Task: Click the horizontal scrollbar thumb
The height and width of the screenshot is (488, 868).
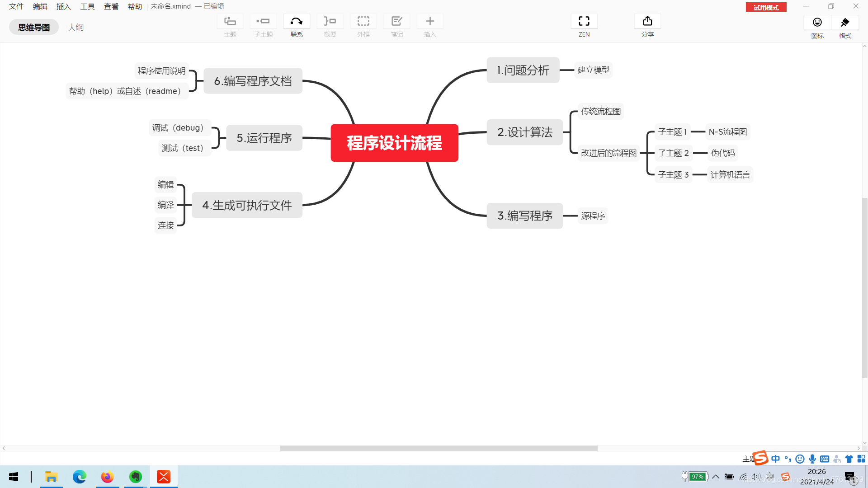Action: pos(439,448)
